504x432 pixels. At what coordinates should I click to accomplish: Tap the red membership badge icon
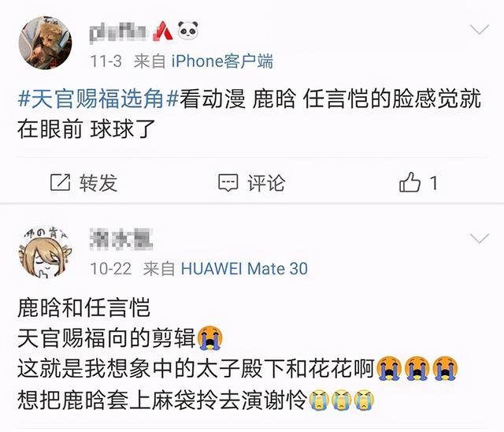pos(163,31)
